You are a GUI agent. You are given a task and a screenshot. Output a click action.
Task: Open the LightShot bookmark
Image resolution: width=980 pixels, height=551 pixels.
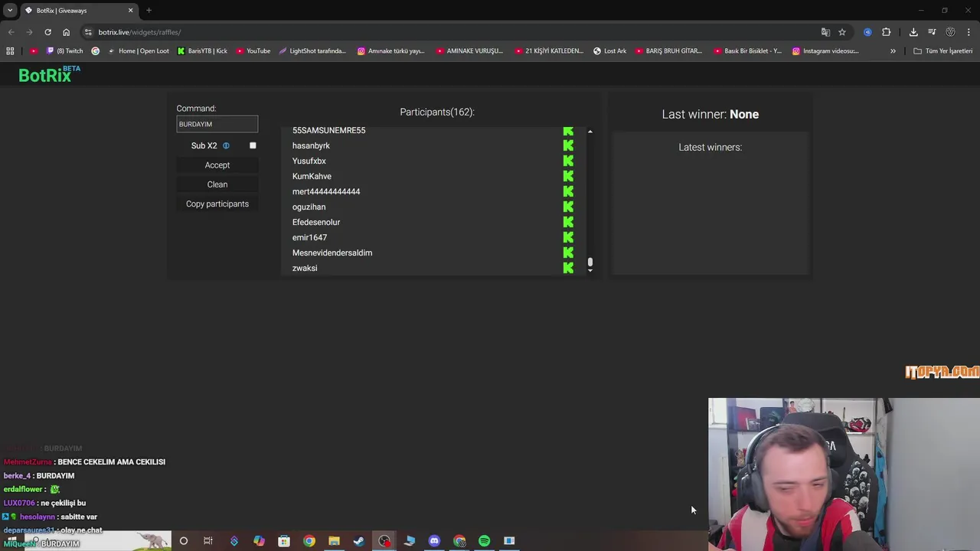tap(312, 51)
